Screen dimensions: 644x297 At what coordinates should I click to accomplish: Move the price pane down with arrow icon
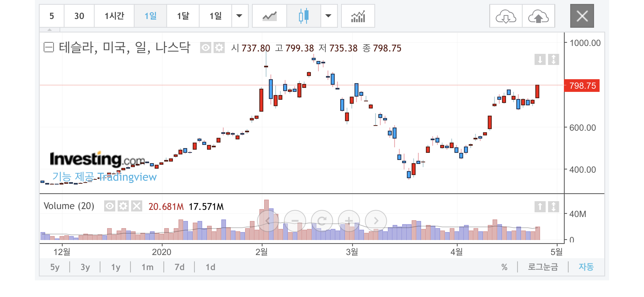(x=540, y=59)
